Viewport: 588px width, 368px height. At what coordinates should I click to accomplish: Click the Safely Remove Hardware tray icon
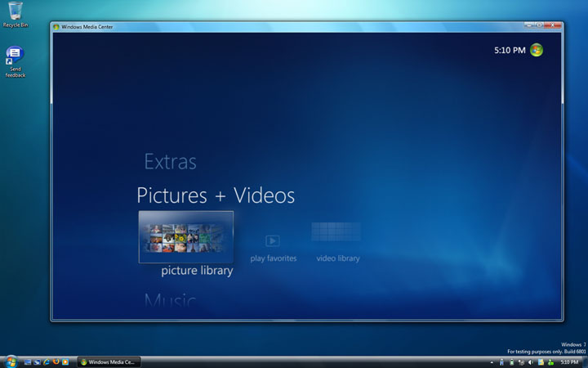pos(501,362)
